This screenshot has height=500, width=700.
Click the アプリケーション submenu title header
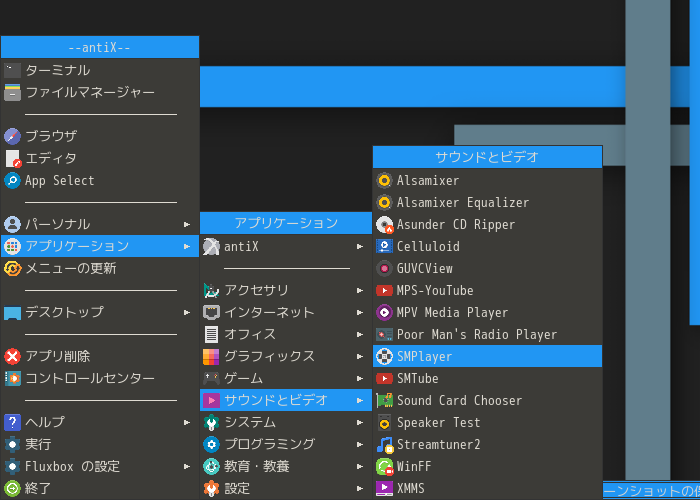(x=286, y=223)
